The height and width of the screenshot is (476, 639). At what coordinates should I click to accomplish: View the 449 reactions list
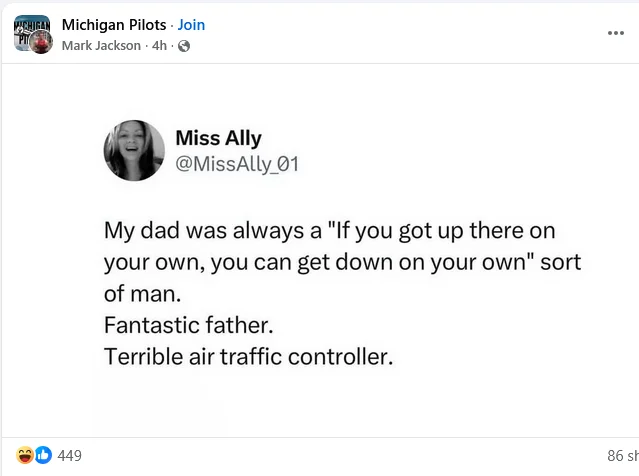pyautogui.click(x=70, y=456)
